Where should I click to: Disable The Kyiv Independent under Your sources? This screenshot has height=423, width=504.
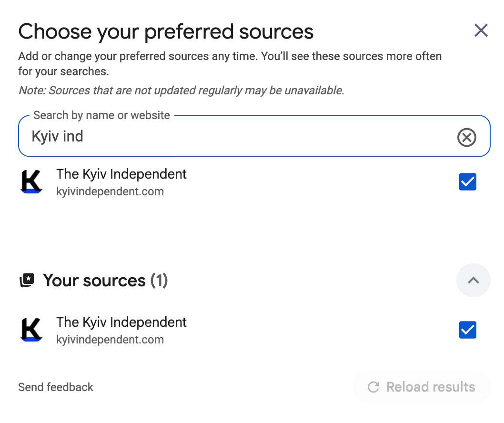pyautogui.click(x=467, y=330)
